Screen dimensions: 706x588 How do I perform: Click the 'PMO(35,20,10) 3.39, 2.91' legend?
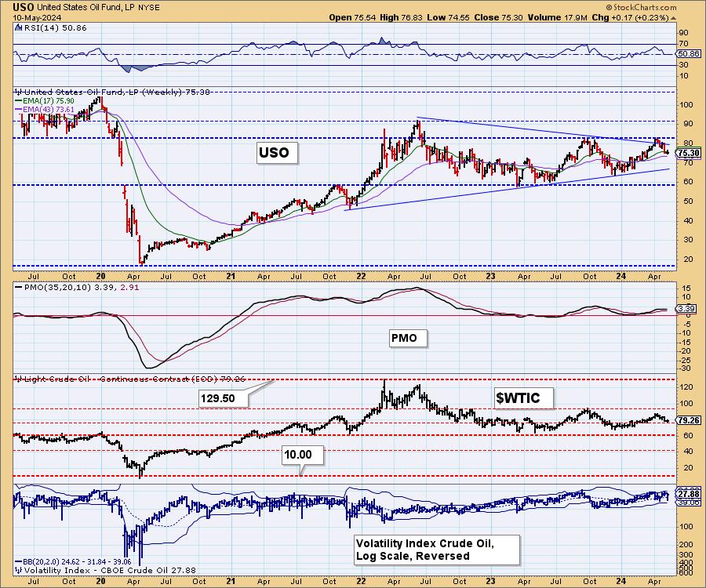coord(81,287)
